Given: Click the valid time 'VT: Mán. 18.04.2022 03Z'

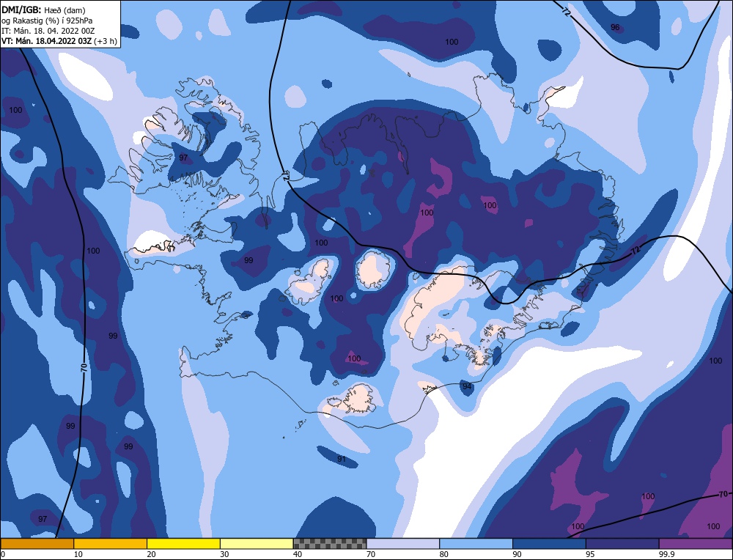Looking at the screenshot, I should point(47,41).
